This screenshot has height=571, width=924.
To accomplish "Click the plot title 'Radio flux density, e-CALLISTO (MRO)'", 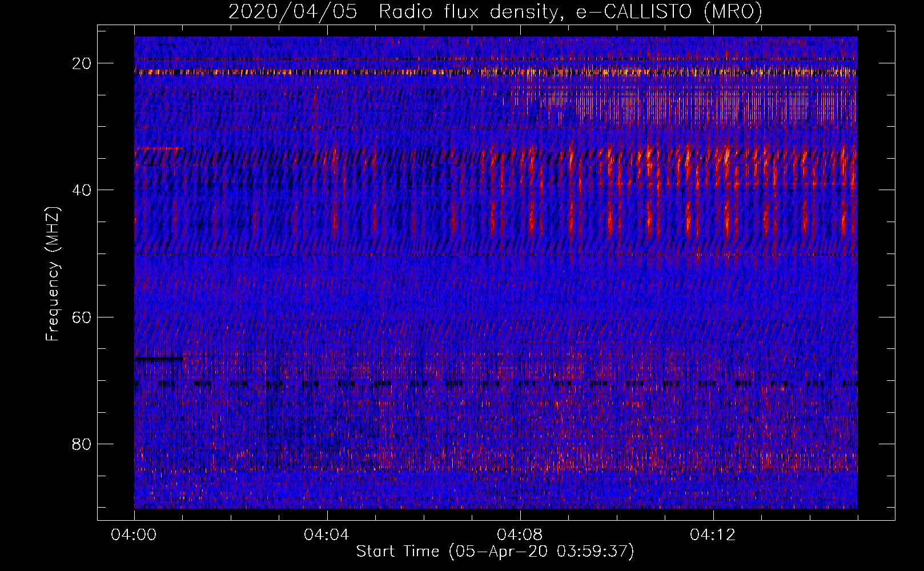I will 570,12.
